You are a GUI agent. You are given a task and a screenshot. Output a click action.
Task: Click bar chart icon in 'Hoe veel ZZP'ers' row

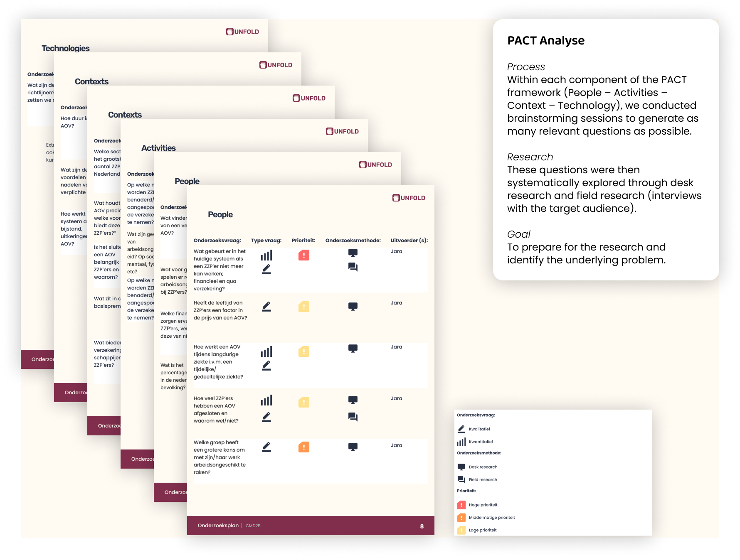pos(266,400)
